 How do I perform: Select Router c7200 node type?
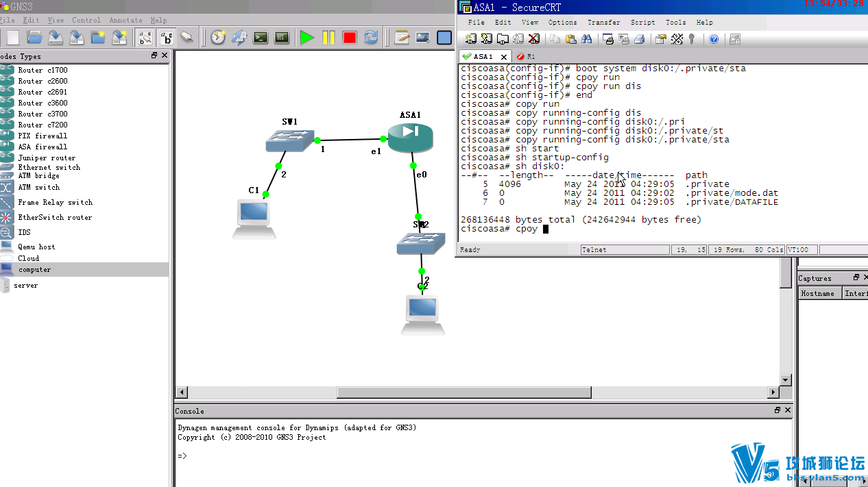pyautogui.click(x=43, y=125)
